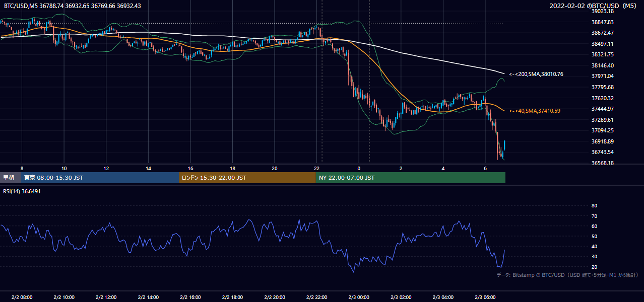The image size is (644, 302).
Task: Click price axis label 37094.25
Action: [x=603, y=130]
